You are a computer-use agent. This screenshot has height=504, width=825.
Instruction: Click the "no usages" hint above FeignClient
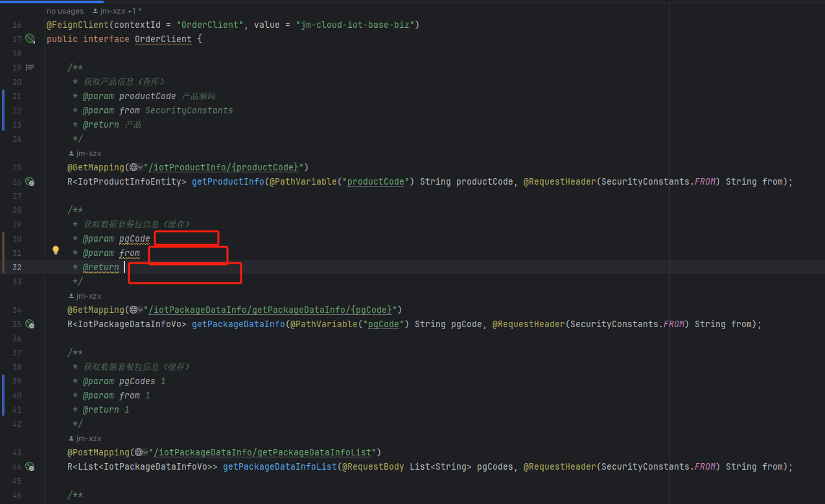pyautogui.click(x=65, y=11)
